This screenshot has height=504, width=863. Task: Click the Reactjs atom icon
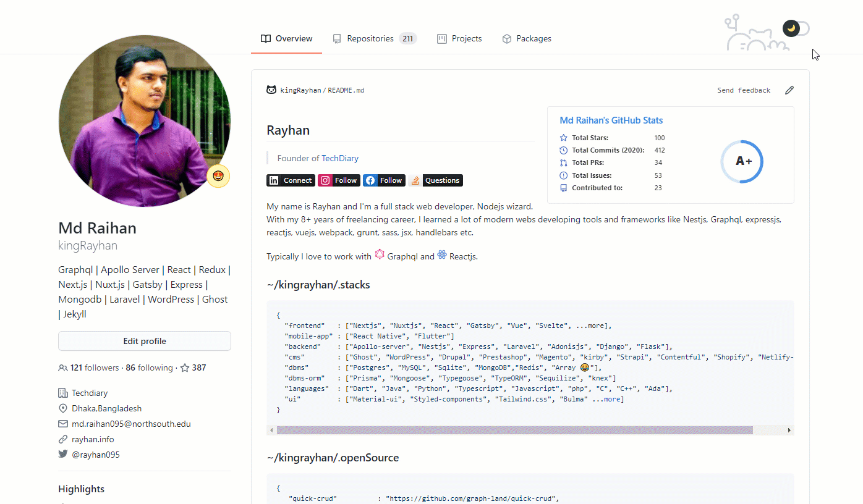442,254
